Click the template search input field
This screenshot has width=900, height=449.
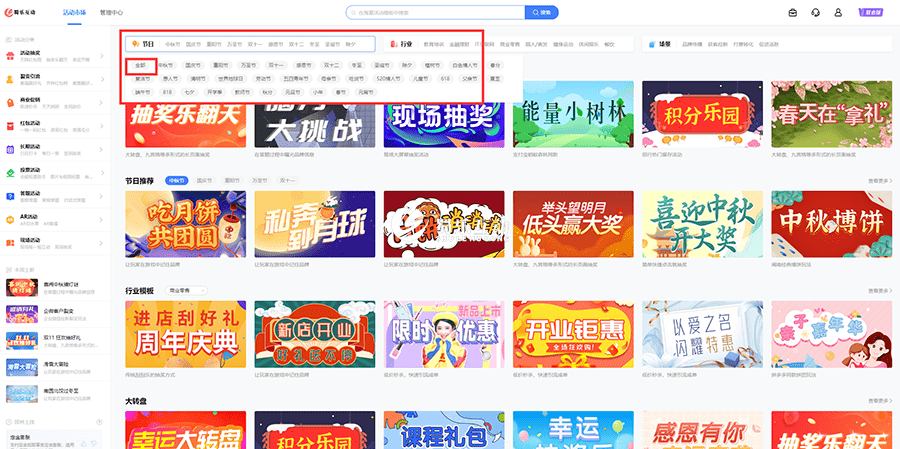(436, 12)
